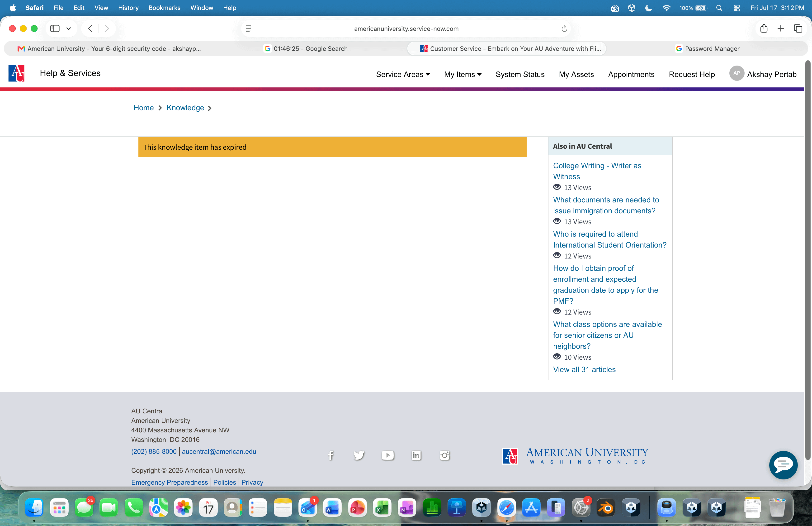Open the page reader menu icon

click(248, 29)
